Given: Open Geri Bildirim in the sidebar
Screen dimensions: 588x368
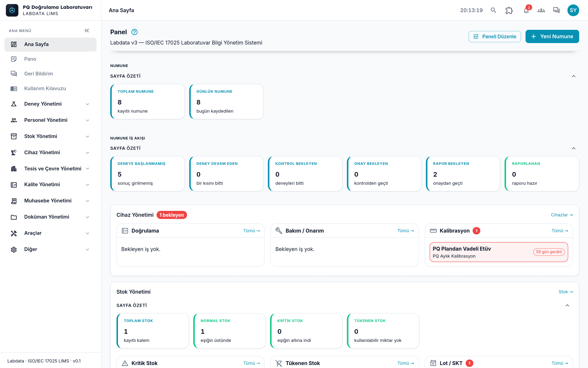Looking at the screenshot, I should click(51, 74).
